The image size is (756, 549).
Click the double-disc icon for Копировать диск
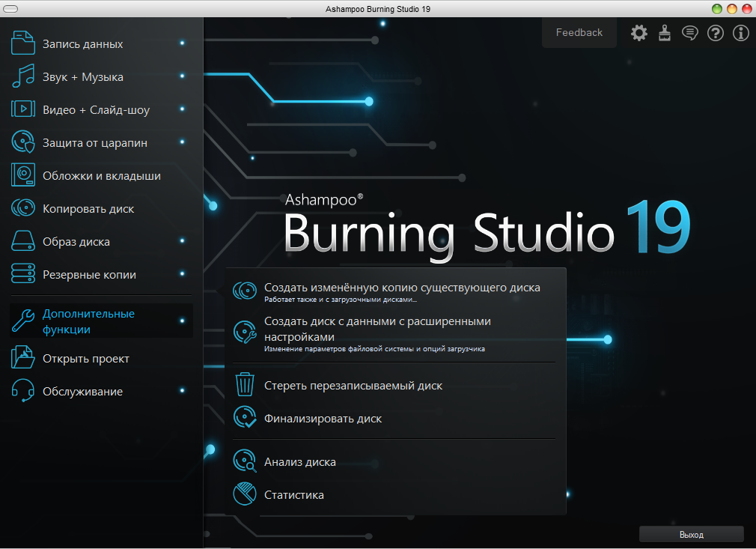click(23, 208)
